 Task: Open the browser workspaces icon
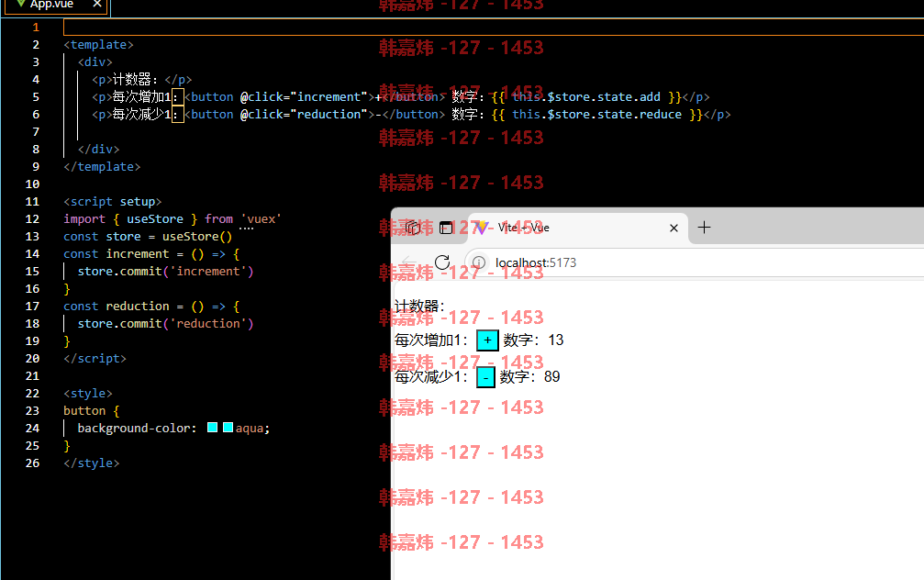pos(413,229)
